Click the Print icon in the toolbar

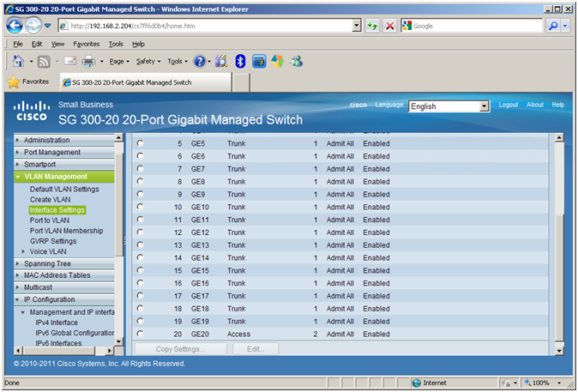click(x=88, y=62)
